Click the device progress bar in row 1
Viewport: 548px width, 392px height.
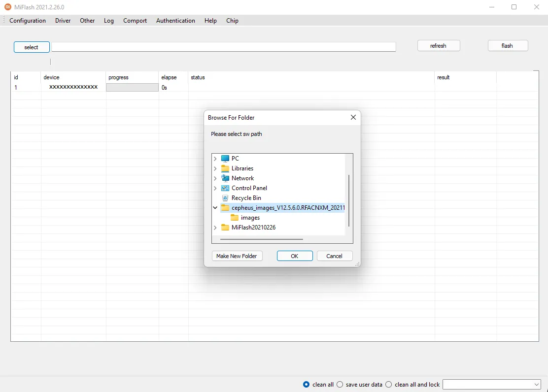point(132,87)
